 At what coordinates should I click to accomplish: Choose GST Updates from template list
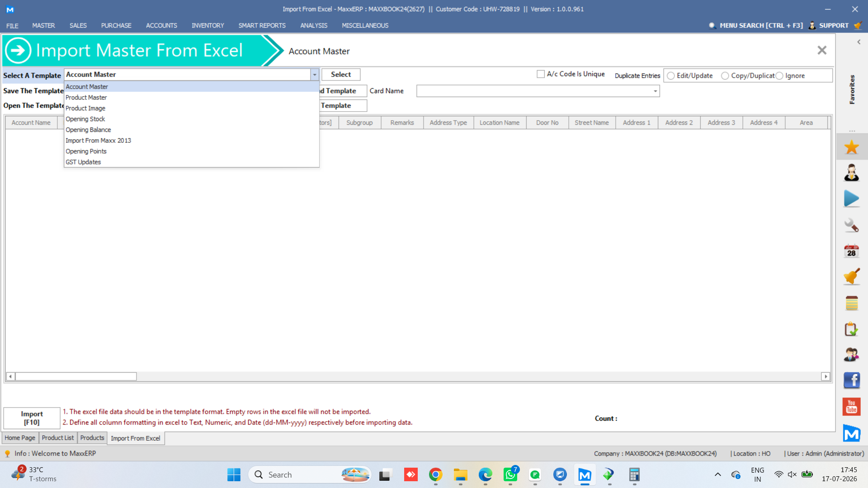[x=192, y=162]
